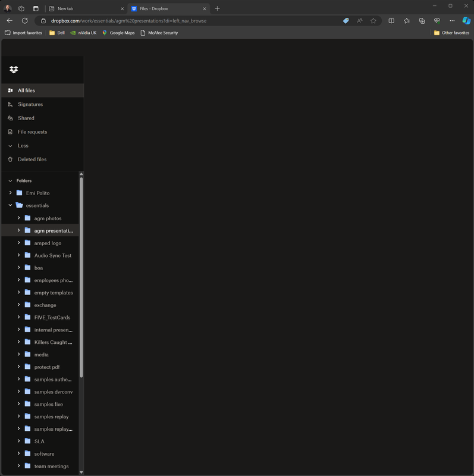Select the essentials folder
The height and width of the screenshot is (476, 474).
37,205
